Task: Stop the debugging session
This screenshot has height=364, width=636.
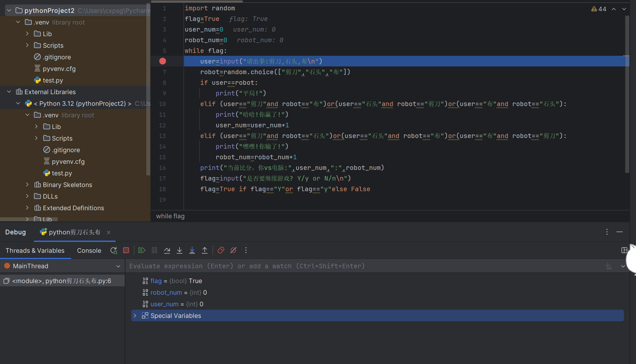Action: click(x=126, y=251)
